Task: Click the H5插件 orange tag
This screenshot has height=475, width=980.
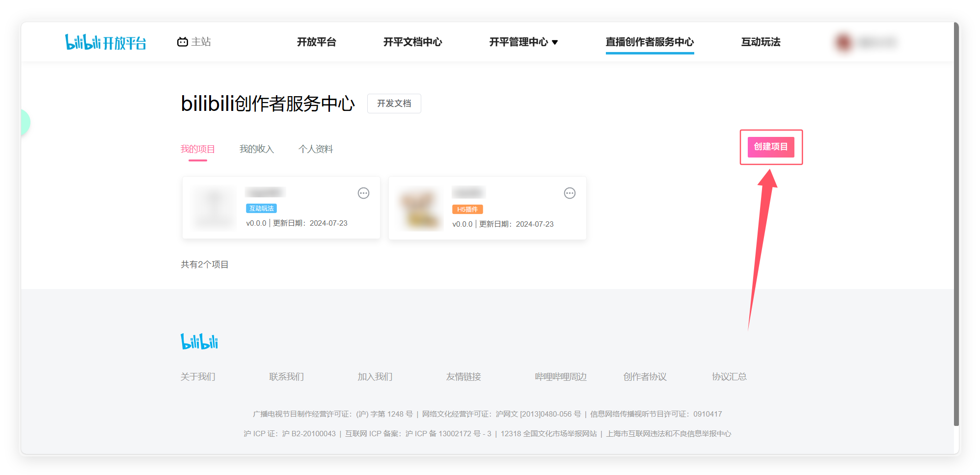Action: 467,210
